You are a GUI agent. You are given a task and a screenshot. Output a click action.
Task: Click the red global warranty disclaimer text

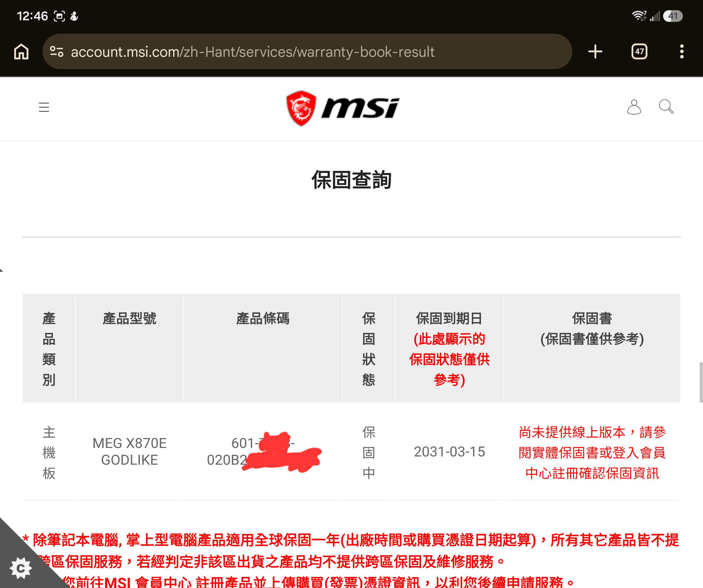[x=351, y=551]
